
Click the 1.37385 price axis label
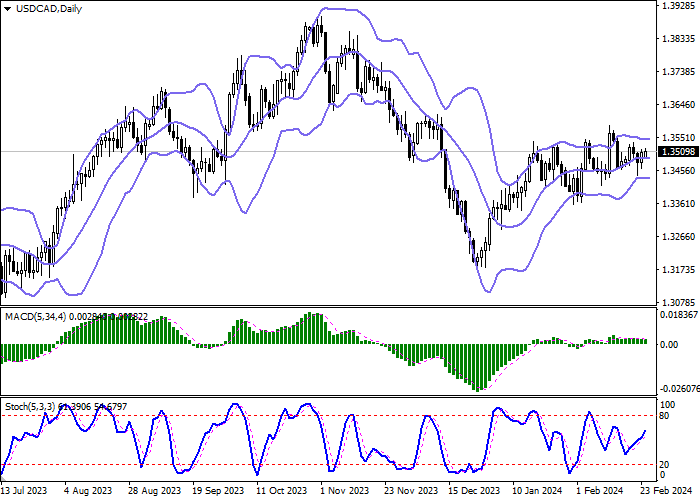click(678, 72)
